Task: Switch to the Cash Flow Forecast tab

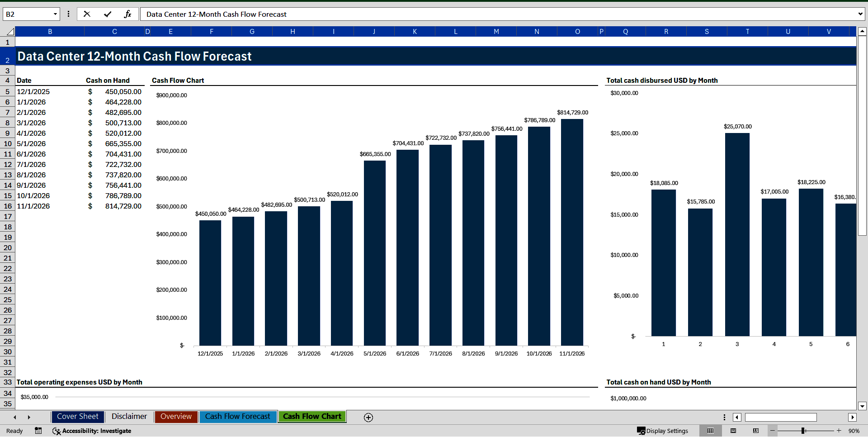Action: click(x=238, y=417)
